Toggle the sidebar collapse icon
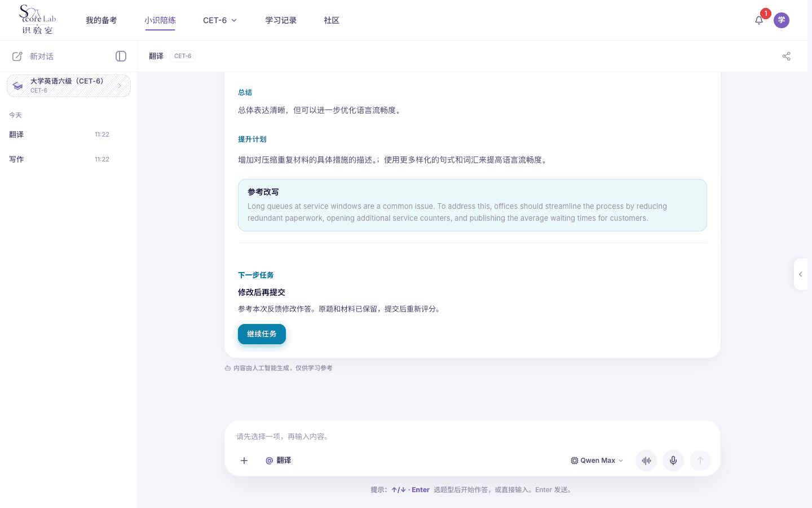The height and width of the screenshot is (508, 812). point(121,56)
